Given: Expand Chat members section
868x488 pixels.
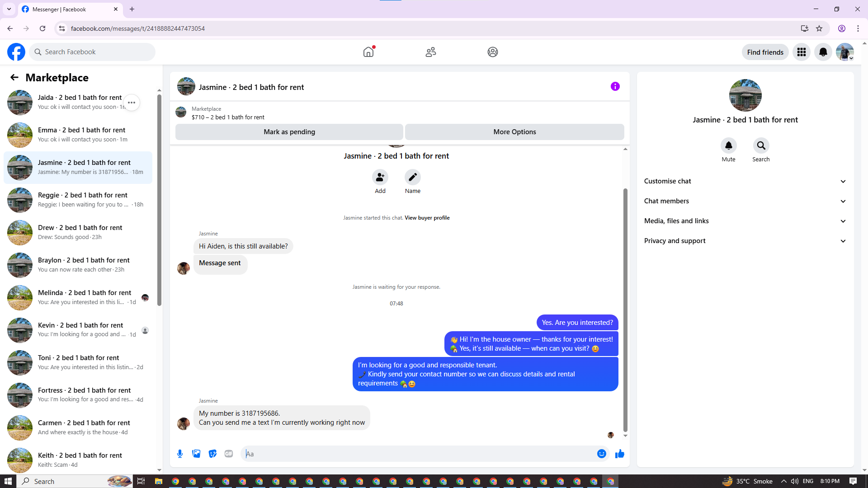Looking at the screenshot, I should coord(745,201).
